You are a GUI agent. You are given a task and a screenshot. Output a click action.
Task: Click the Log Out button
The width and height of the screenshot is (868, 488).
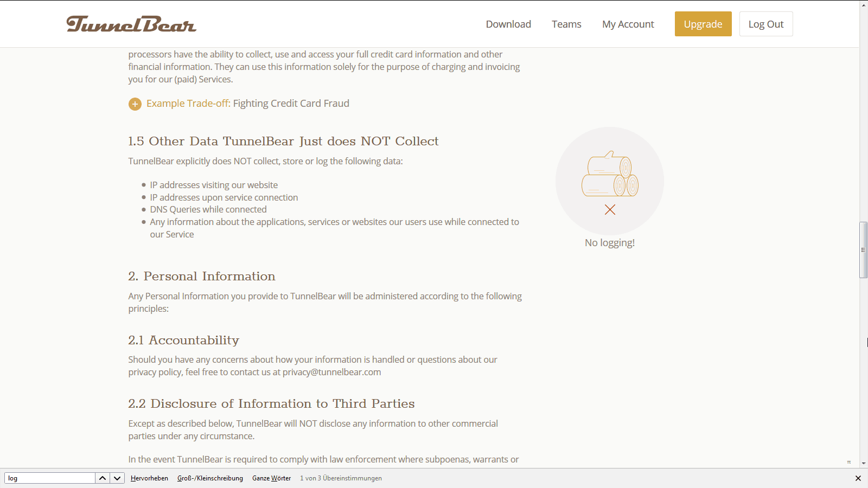pos(766,24)
